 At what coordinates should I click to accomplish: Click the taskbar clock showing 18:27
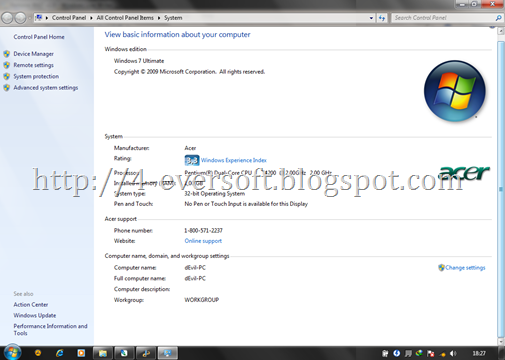tap(479, 353)
